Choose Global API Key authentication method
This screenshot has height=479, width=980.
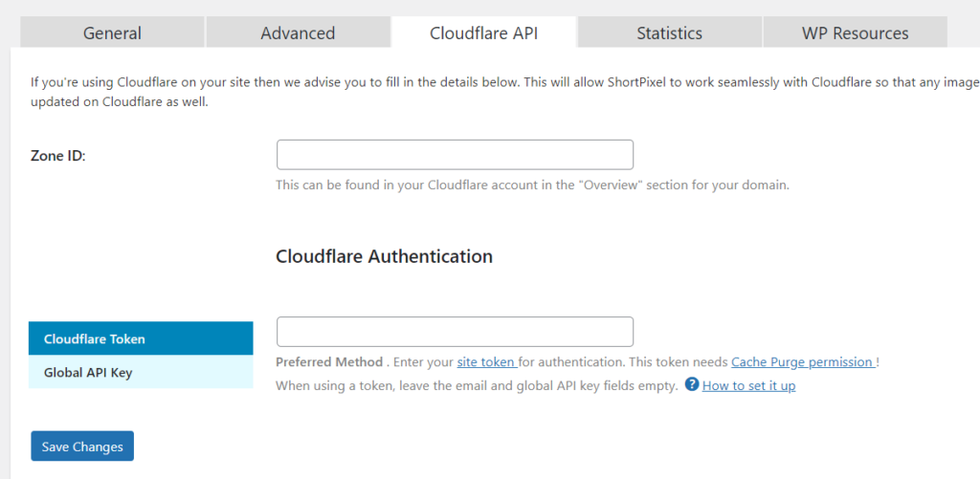pos(141,372)
